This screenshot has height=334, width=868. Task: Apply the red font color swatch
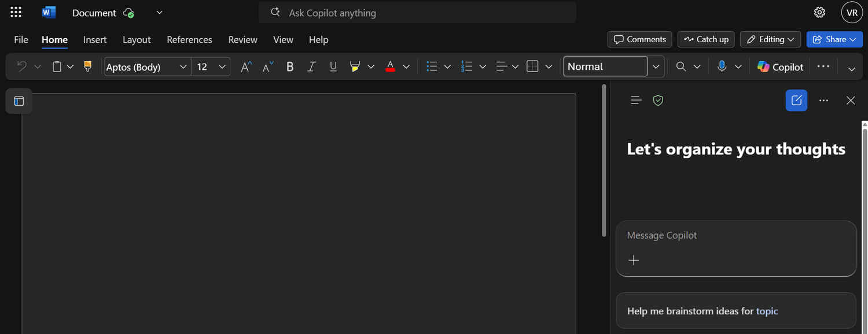[x=390, y=67]
